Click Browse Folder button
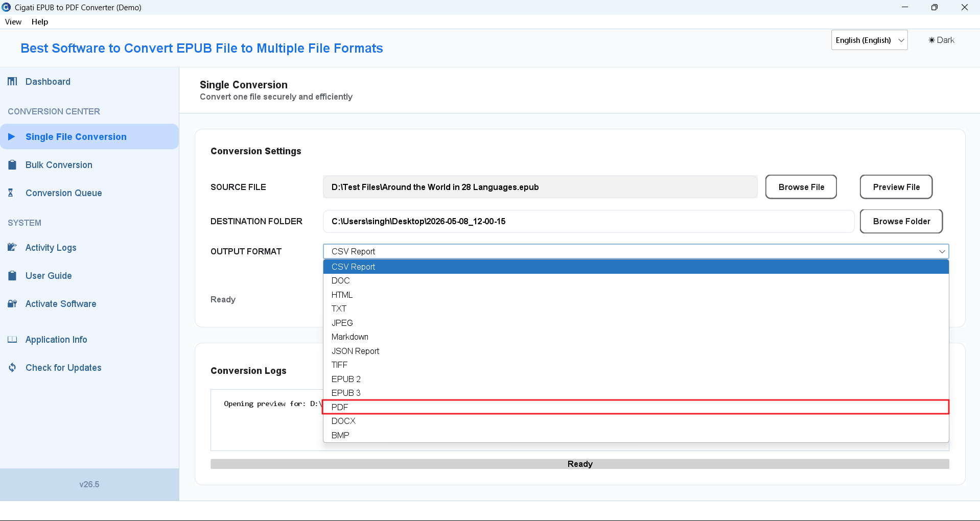This screenshot has width=980, height=521. click(x=901, y=221)
